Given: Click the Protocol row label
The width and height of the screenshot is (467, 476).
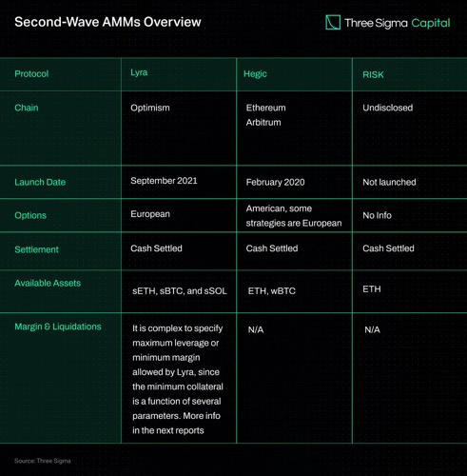Looking at the screenshot, I should 31,73.
